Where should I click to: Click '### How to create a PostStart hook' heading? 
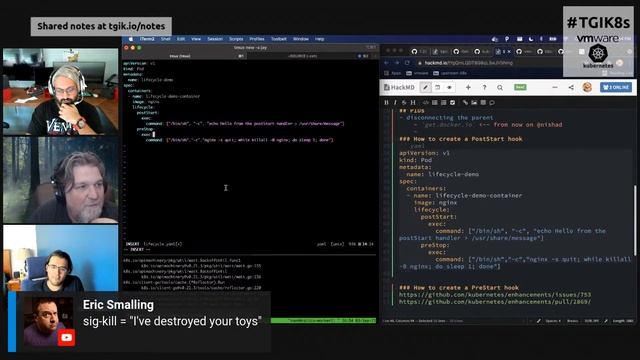pyautogui.click(x=460, y=139)
